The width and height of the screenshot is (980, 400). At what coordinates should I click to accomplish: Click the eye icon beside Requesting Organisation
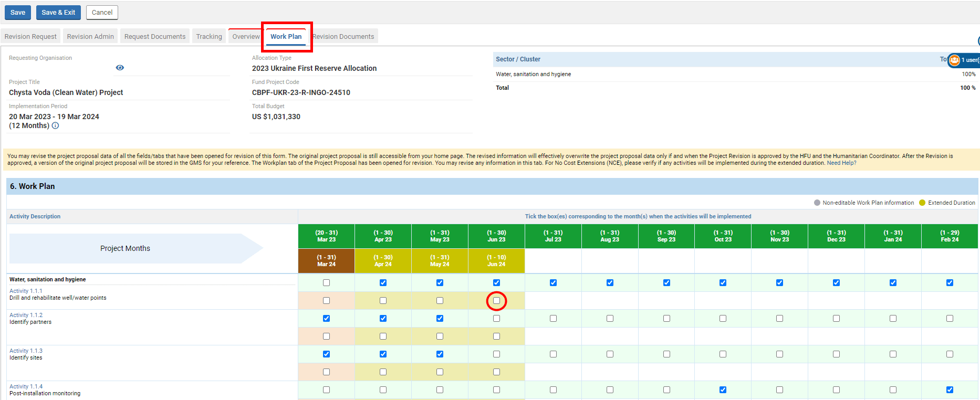pyautogui.click(x=120, y=68)
